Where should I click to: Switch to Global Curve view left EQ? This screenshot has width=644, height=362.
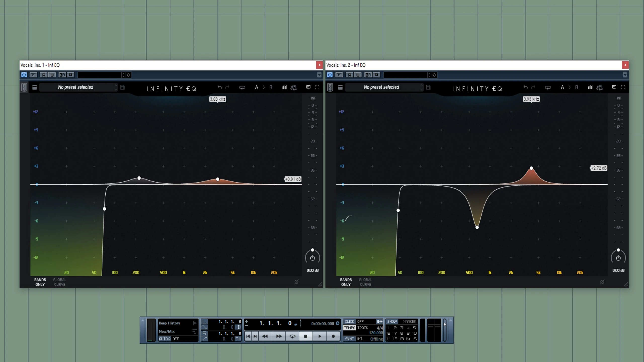click(x=60, y=282)
